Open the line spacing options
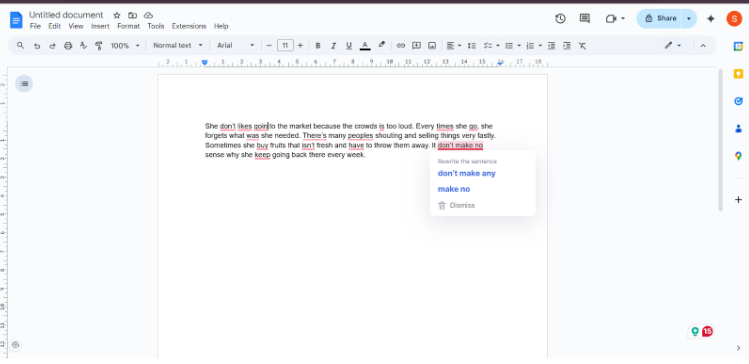 click(x=471, y=46)
